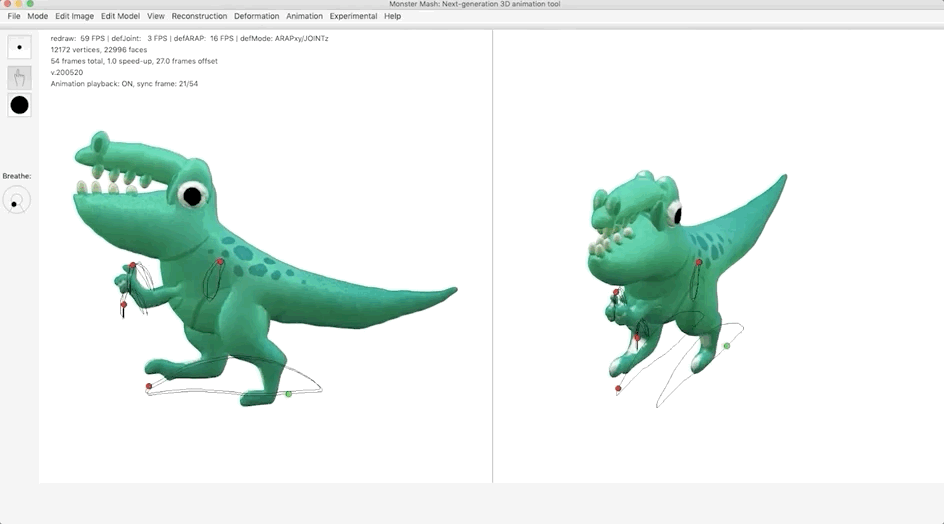Select red shoulder control point in right view
This screenshot has height=524, width=944.
pyautogui.click(x=698, y=262)
